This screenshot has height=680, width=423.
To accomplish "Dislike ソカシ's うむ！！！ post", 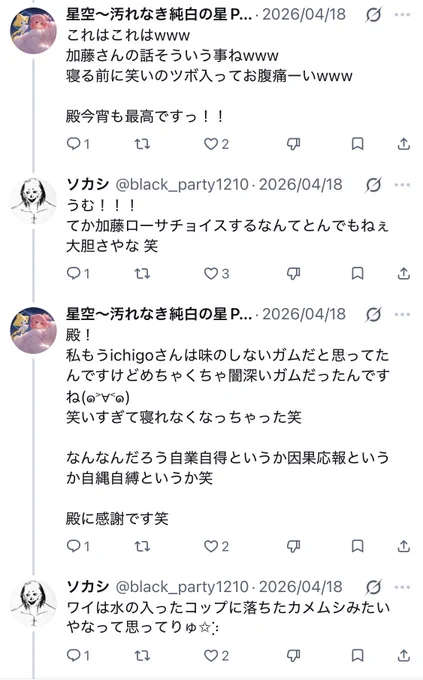I will click(294, 274).
